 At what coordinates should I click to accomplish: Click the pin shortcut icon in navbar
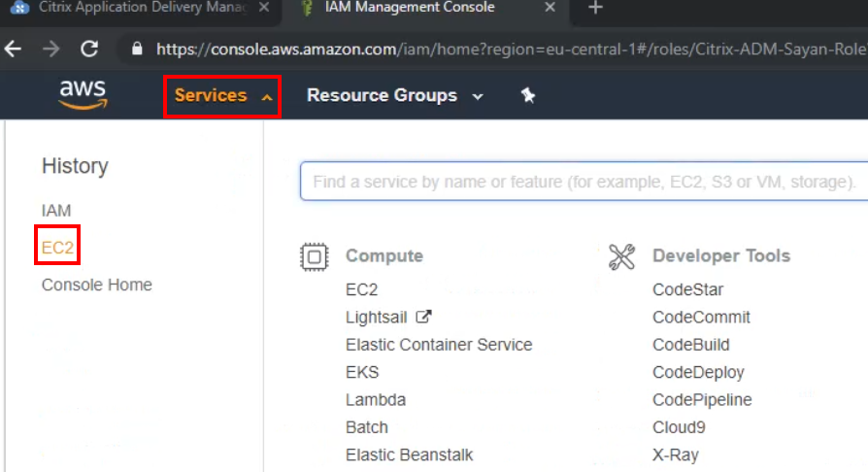(x=528, y=95)
